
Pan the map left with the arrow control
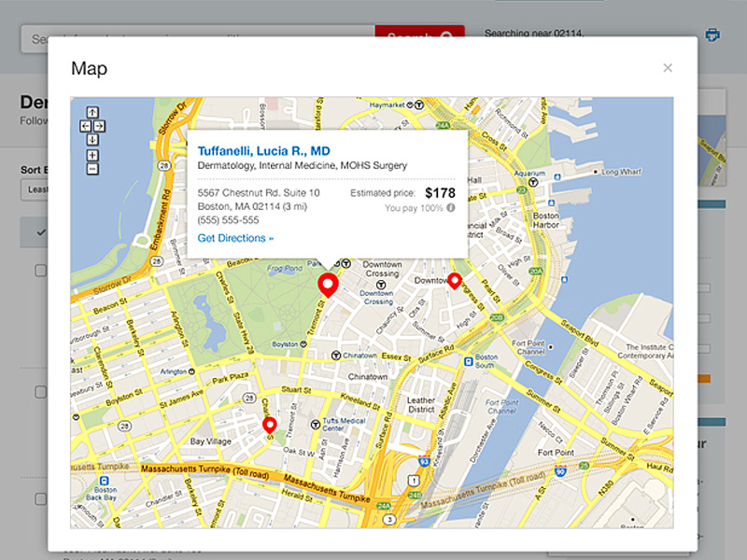(x=85, y=126)
